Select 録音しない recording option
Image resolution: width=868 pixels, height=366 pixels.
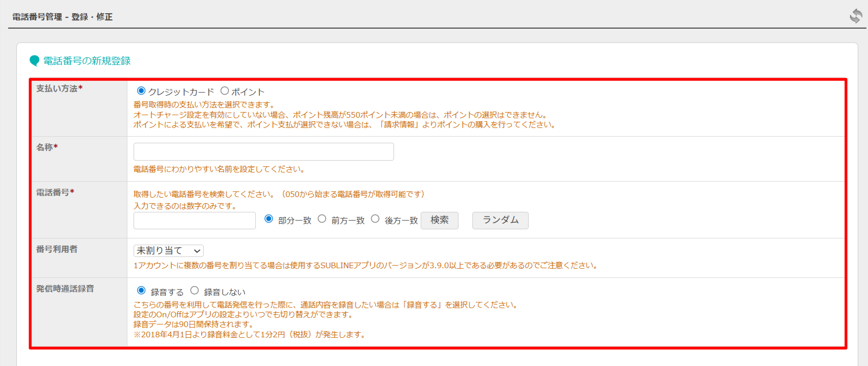tap(194, 290)
